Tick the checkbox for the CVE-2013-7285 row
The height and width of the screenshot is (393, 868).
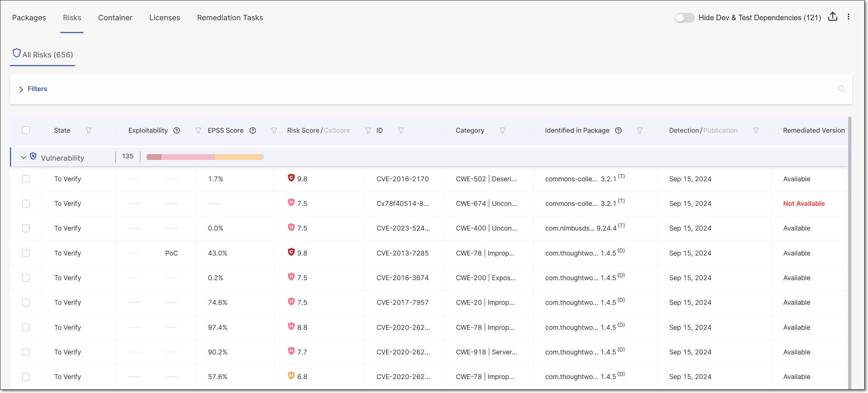[x=26, y=253]
